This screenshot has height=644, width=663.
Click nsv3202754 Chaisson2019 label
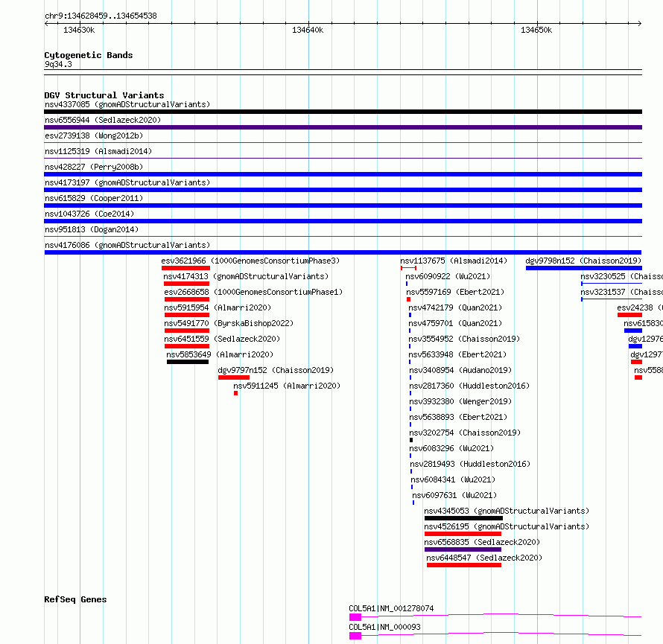click(465, 433)
